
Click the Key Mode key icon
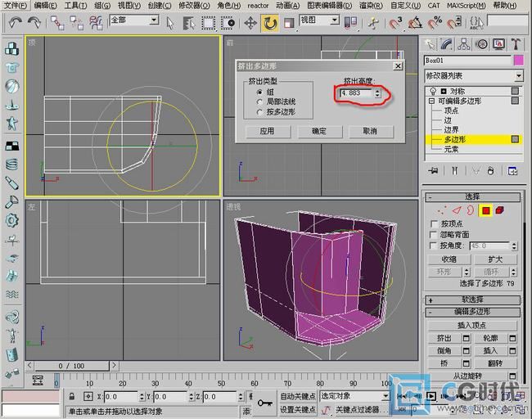click(x=264, y=403)
